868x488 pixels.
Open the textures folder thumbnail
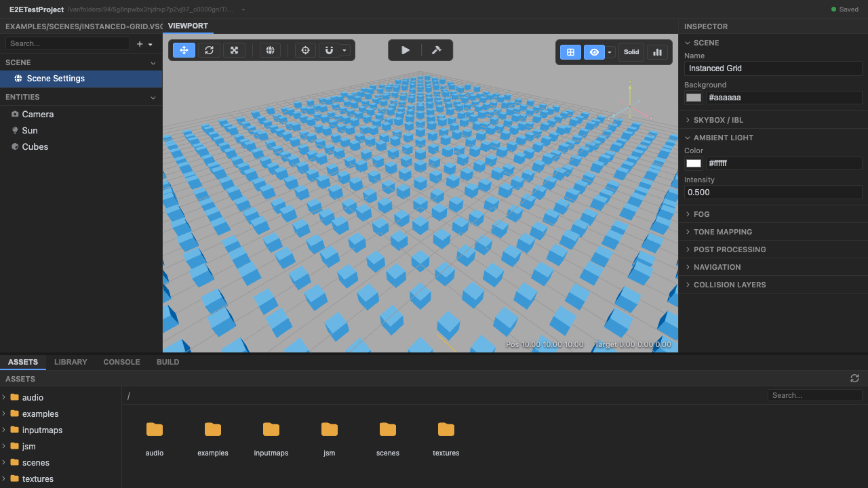point(446,438)
